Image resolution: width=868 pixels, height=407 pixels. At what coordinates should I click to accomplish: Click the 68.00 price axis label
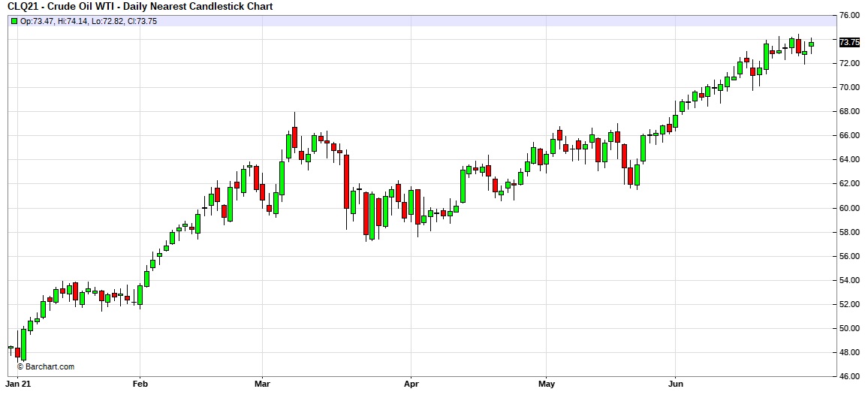pyautogui.click(x=849, y=111)
